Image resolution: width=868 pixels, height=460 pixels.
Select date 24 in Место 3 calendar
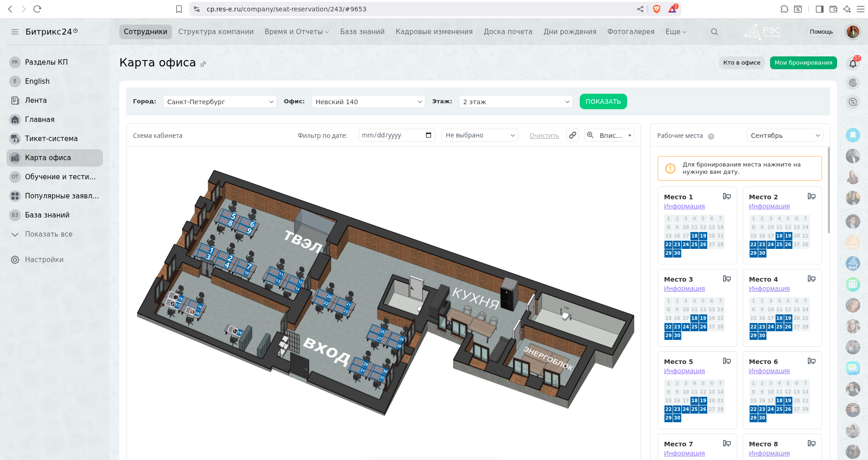click(x=685, y=327)
